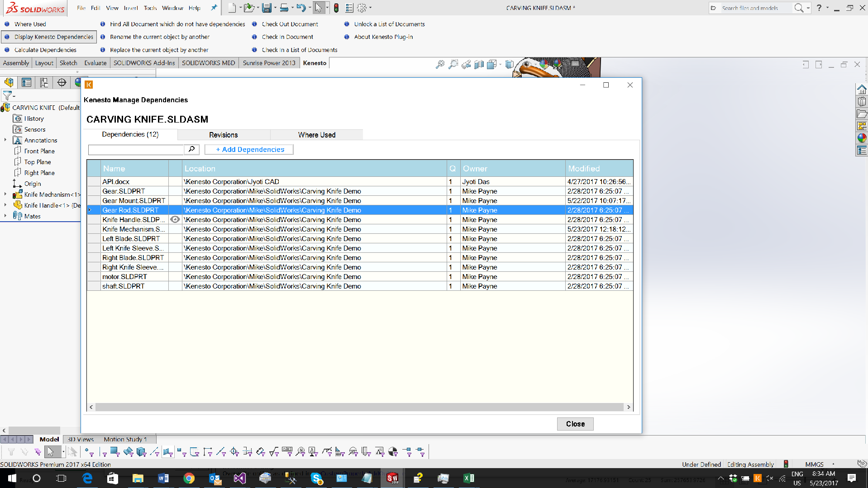Switch to the Revisions tab in dialog
The image size is (868, 488).
point(224,135)
